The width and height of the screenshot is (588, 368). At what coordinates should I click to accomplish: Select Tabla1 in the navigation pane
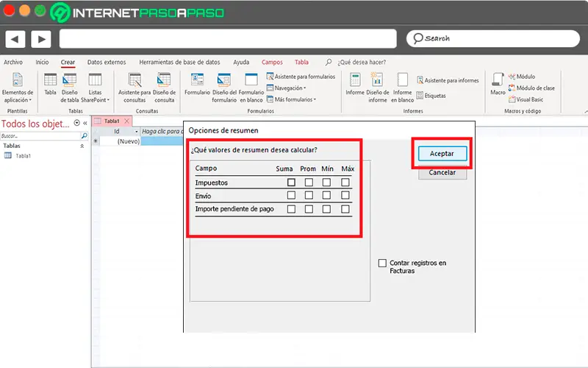[22, 156]
